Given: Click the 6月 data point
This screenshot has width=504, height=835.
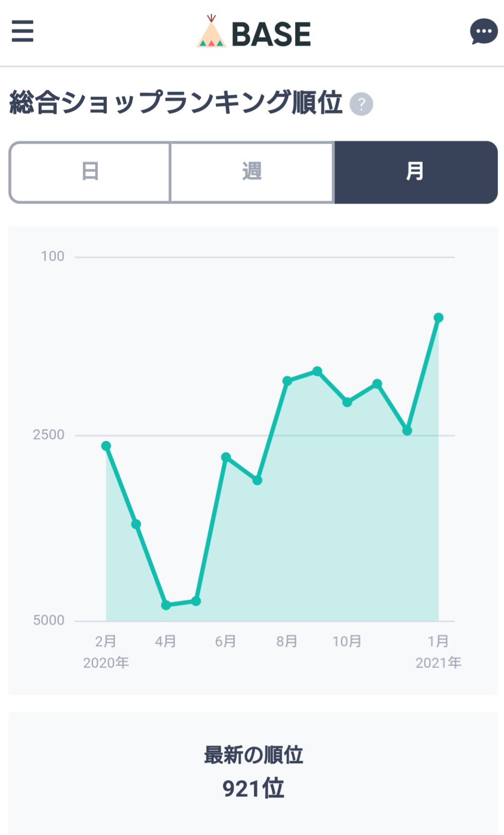Looking at the screenshot, I should click(226, 457).
